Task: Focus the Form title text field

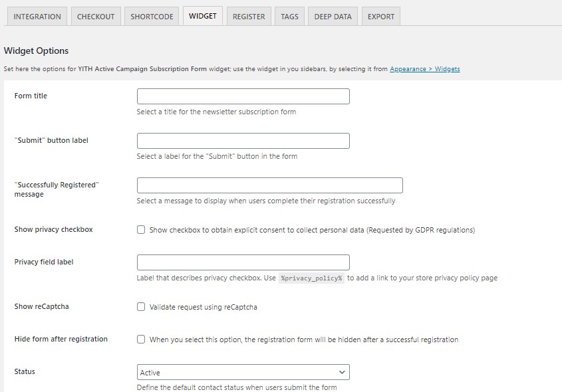Action: (243, 96)
